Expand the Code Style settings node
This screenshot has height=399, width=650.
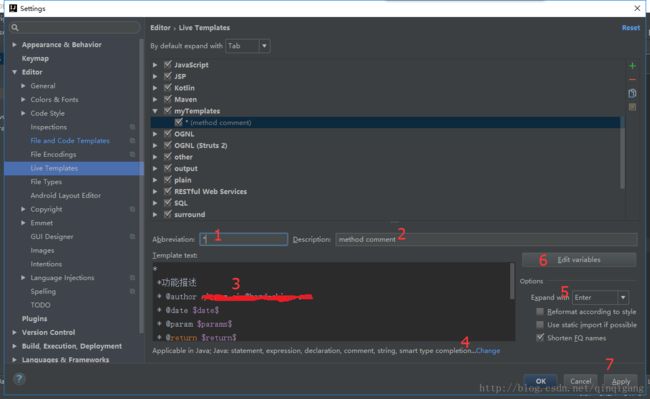23,113
